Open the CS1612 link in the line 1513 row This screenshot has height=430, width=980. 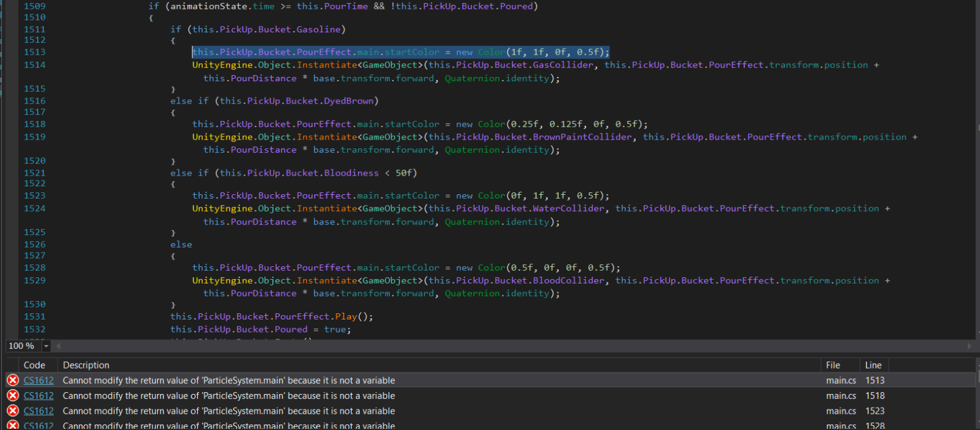coord(38,380)
